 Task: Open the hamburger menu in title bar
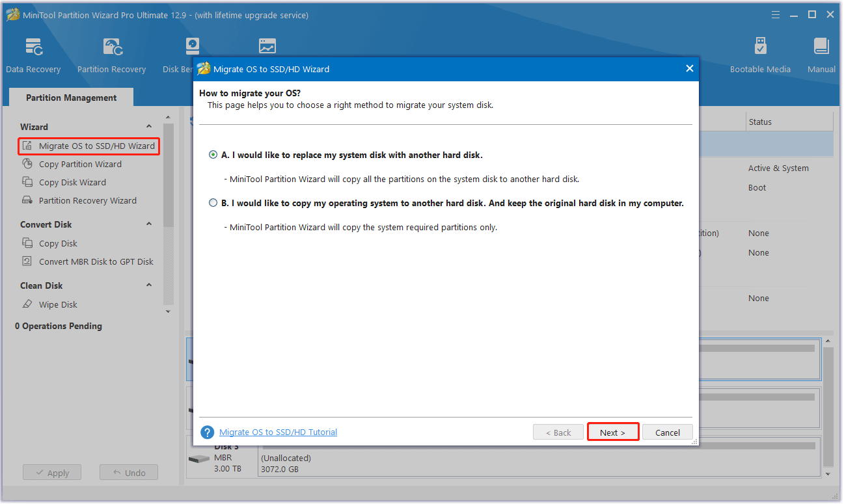[776, 14]
